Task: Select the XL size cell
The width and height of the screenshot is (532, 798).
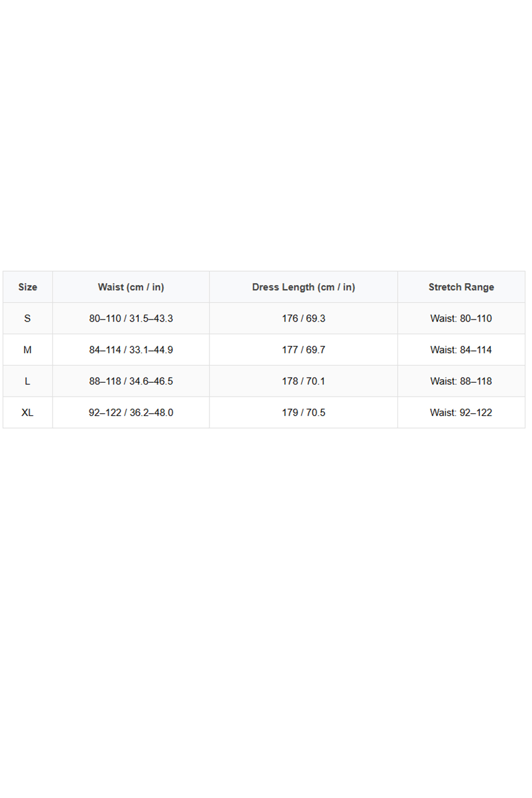Action: click(x=27, y=412)
